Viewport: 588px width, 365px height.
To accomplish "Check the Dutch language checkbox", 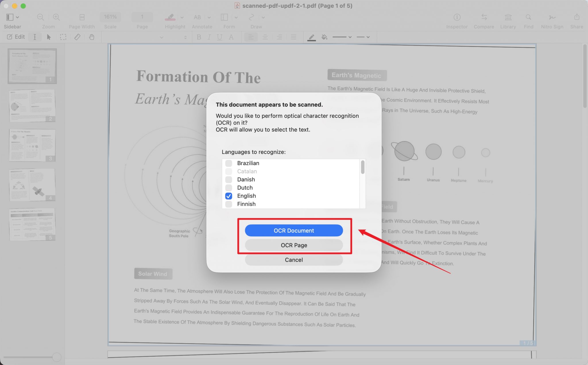I will click(229, 188).
